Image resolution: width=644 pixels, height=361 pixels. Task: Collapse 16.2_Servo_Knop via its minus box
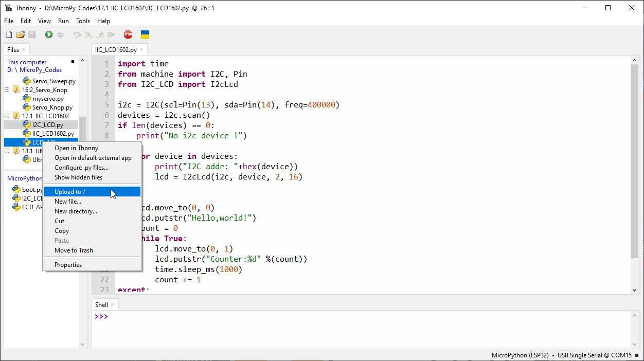(7, 90)
